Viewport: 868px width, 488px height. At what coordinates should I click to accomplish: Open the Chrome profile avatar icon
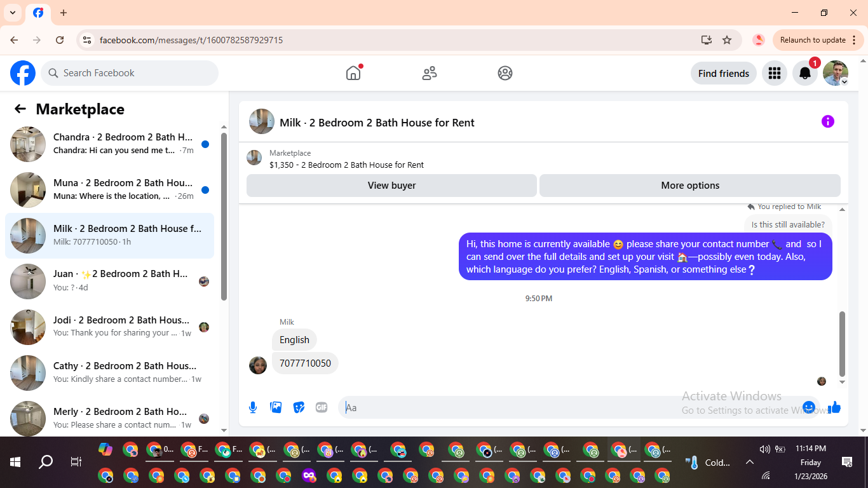[x=758, y=40]
